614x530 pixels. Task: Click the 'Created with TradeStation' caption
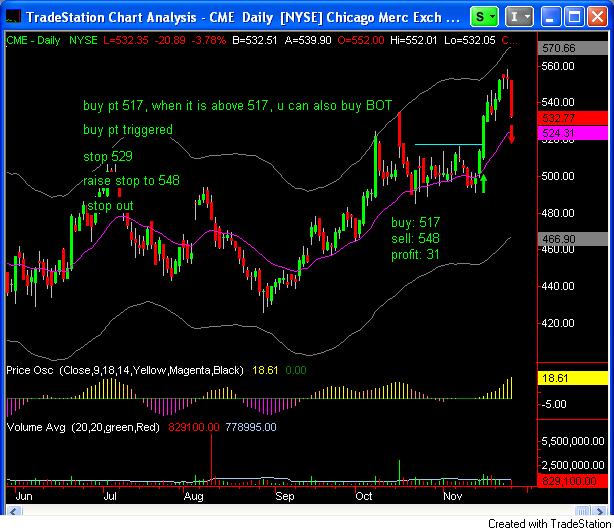(x=549, y=523)
